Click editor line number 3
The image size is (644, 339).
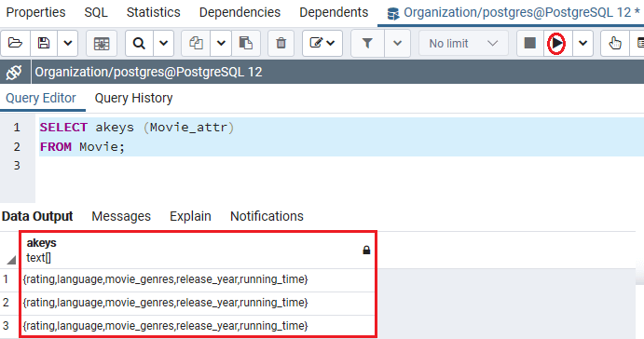[17, 166]
